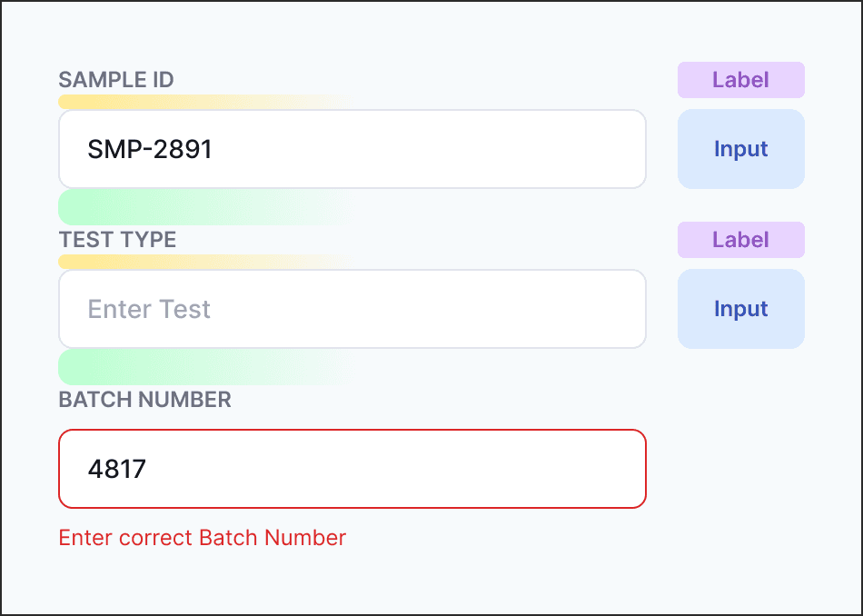Click the 'SMP-2891' value text
863x616 pixels.
pos(150,149)
